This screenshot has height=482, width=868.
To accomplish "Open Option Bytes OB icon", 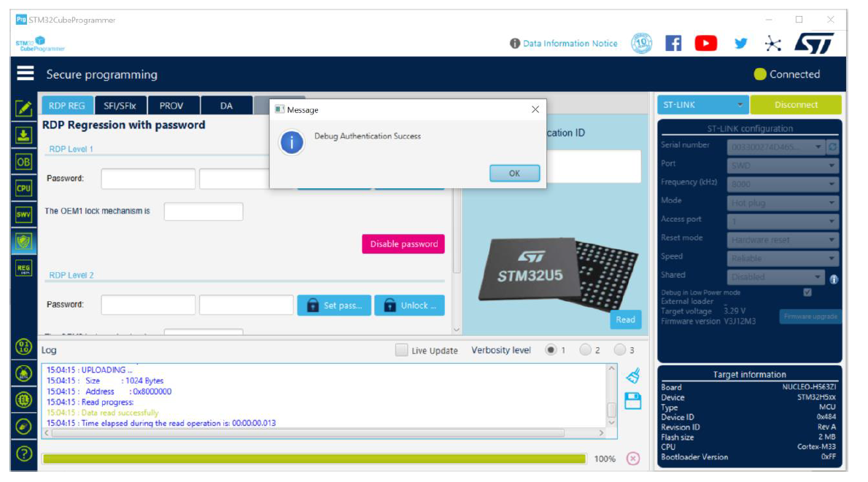I will pyautogui.click(x=24, y=162).
